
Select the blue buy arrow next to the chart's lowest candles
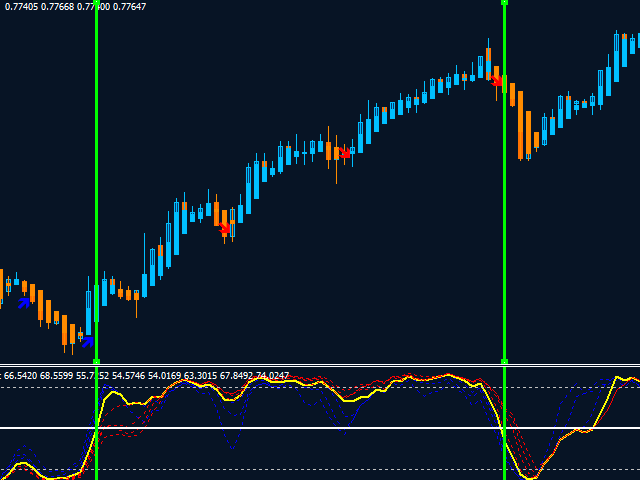88,342
